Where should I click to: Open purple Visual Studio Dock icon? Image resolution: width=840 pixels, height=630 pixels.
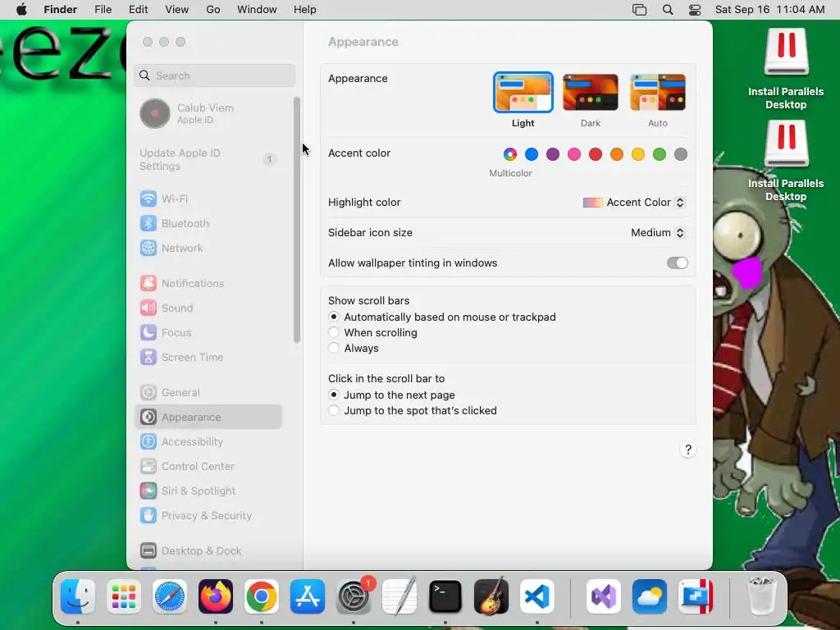(604, 596)
